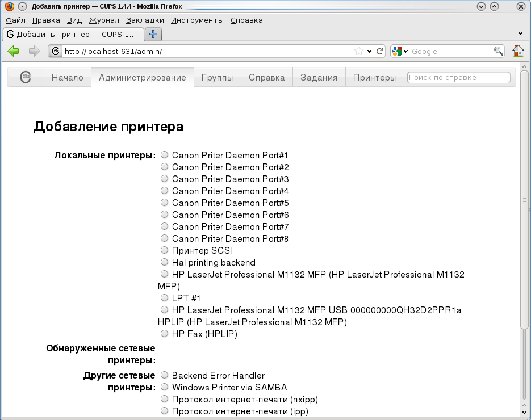Open a new tab with plus icon

[153, 34]
